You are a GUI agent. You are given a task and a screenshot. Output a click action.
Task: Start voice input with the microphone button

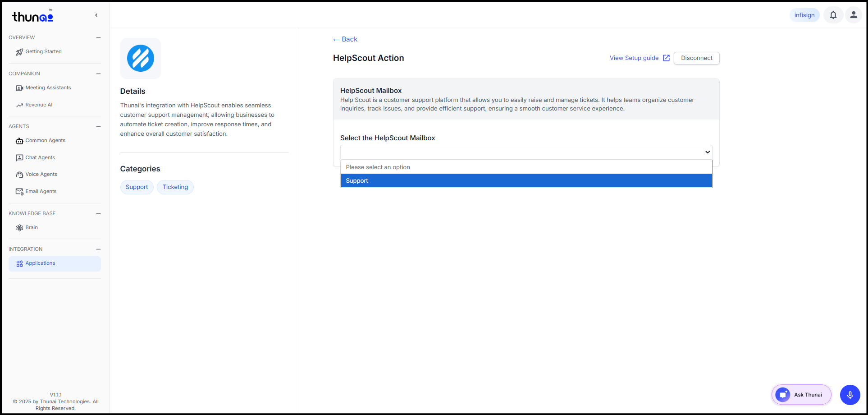pyautogui.click(x=850, y=395)
